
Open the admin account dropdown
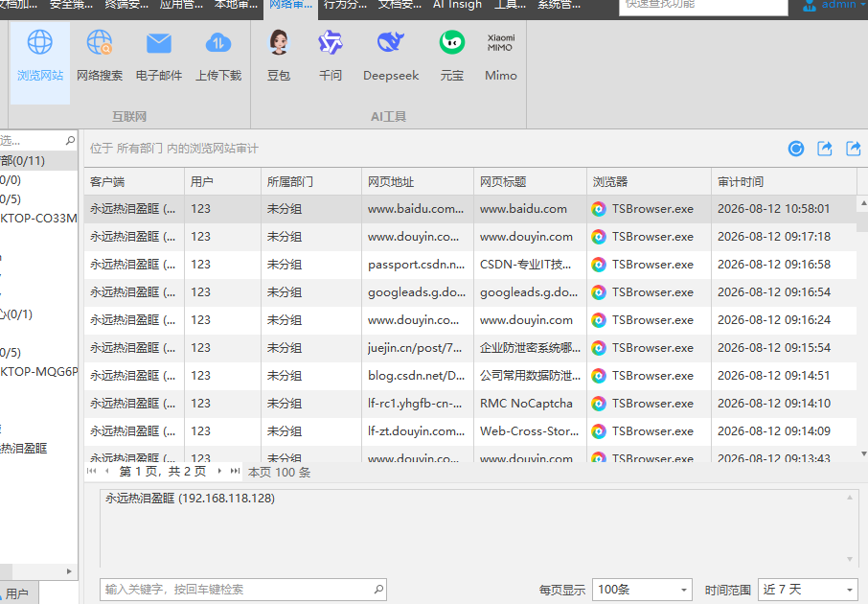862,5
